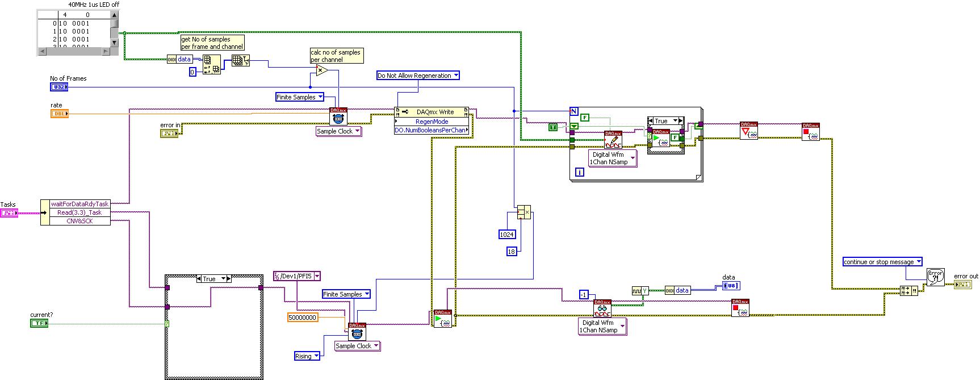Click the error in cluster terminal

(x=169, y=133)
